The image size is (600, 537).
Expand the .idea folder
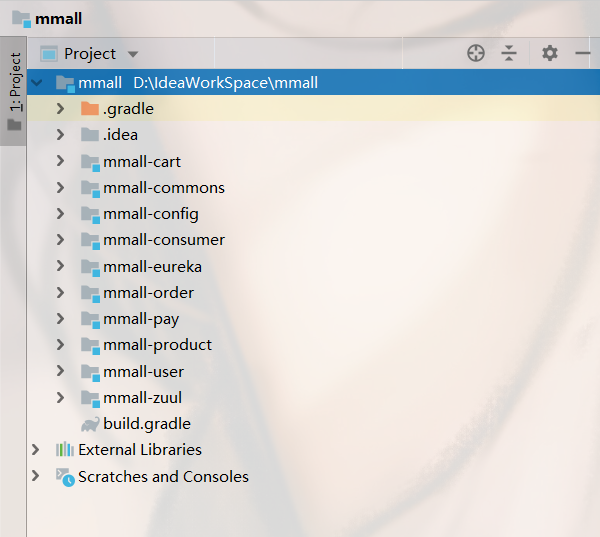60,135
